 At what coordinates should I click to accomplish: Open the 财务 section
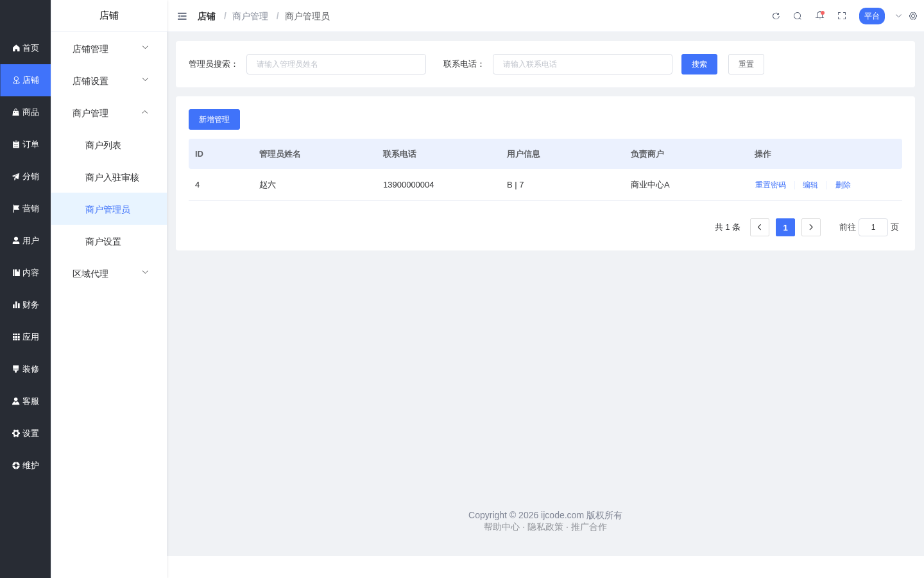point(26,305)
